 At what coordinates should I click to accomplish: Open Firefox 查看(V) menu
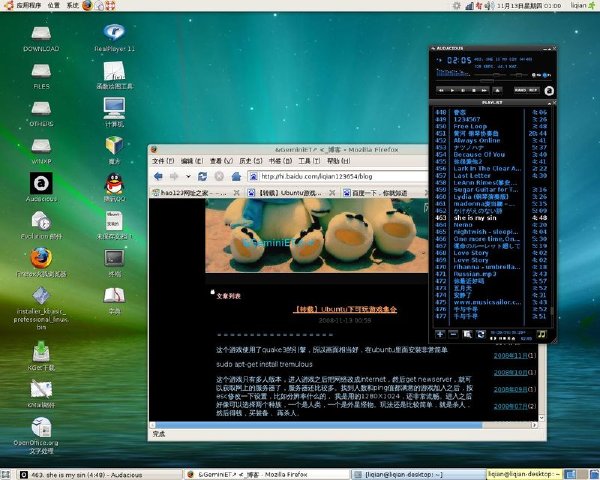[221, 161]
